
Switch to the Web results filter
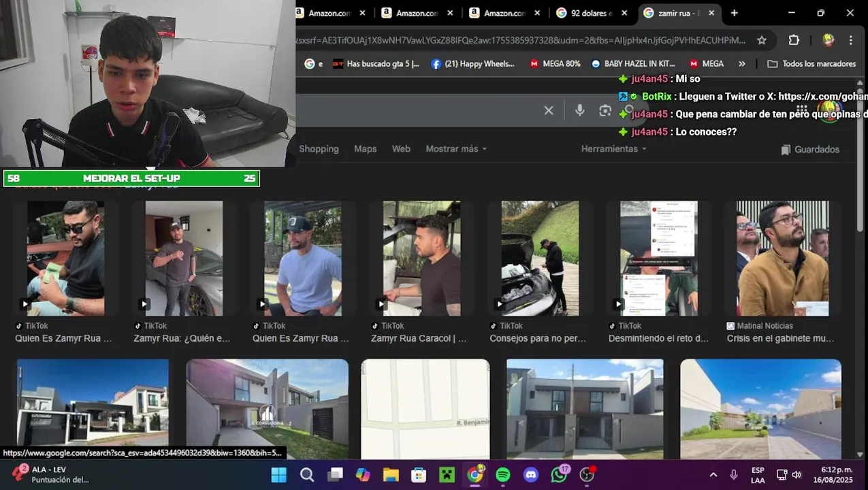pos(401,148)
